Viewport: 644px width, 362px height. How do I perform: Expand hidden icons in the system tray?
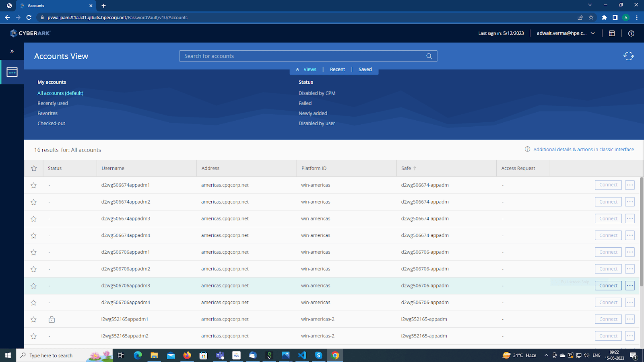[x=546, y=355]
